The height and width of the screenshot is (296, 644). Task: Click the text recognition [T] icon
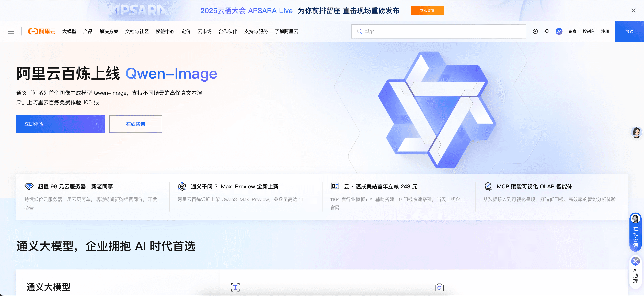tap(235, 288)
